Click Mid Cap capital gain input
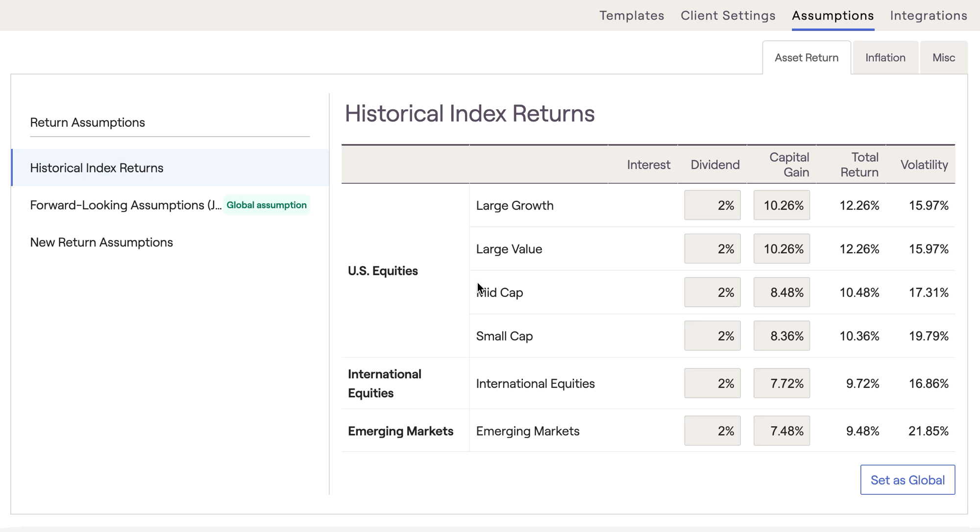 [x=781, y=292]
